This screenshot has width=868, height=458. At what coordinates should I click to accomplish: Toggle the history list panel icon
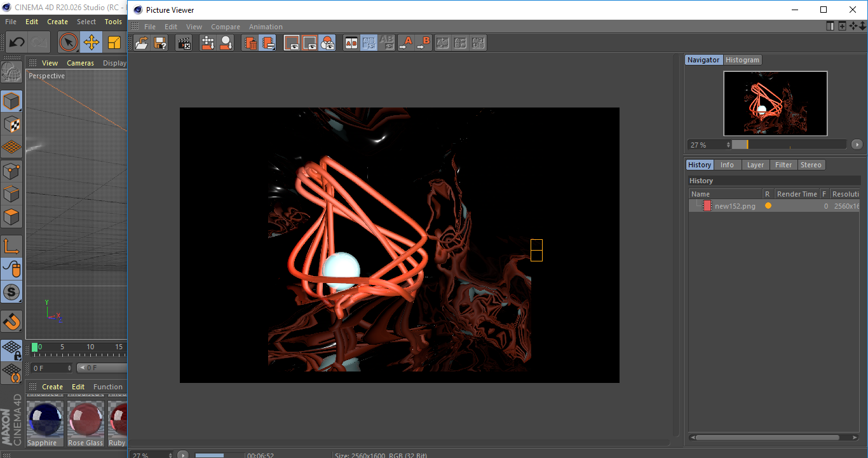268,43
